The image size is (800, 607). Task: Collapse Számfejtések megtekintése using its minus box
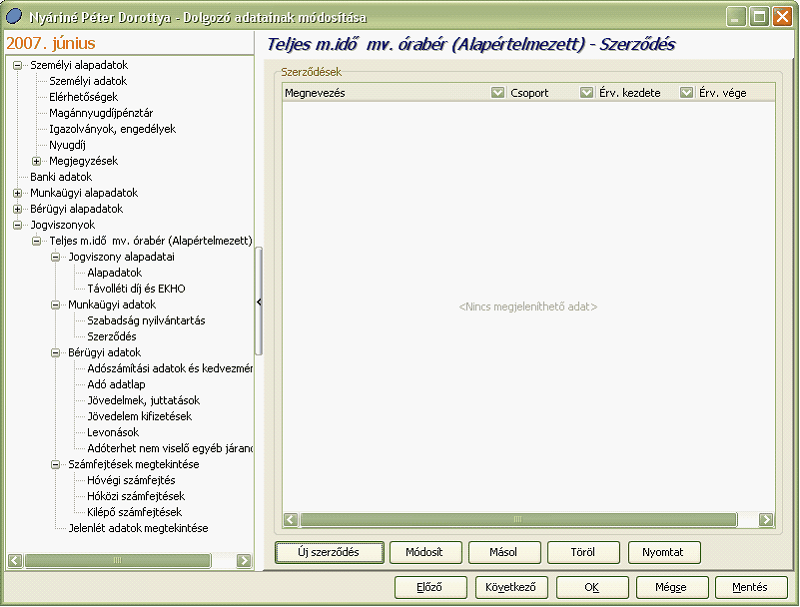coord(56,465)
